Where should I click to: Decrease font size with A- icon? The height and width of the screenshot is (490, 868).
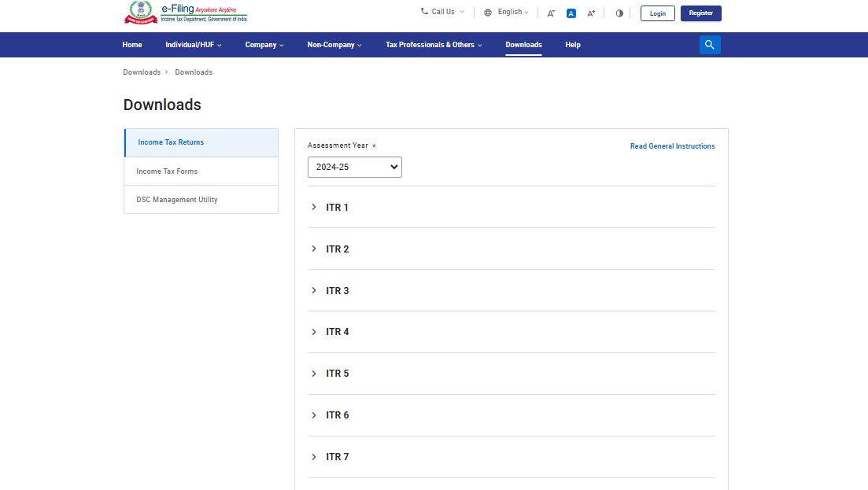[551, 13]
